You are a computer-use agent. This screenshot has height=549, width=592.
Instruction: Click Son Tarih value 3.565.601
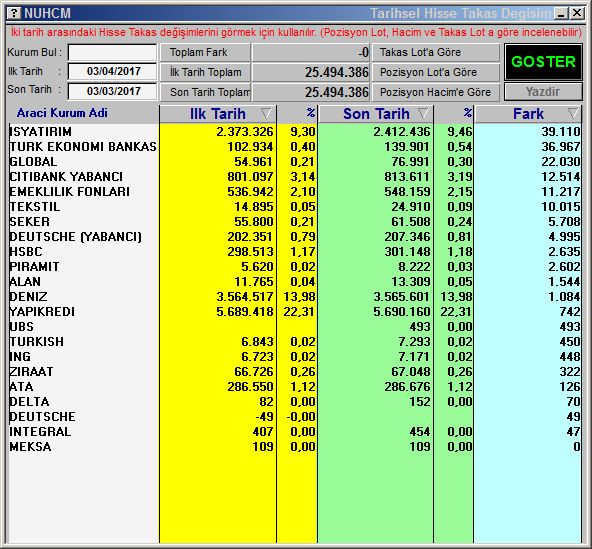[x=402, y=297]
